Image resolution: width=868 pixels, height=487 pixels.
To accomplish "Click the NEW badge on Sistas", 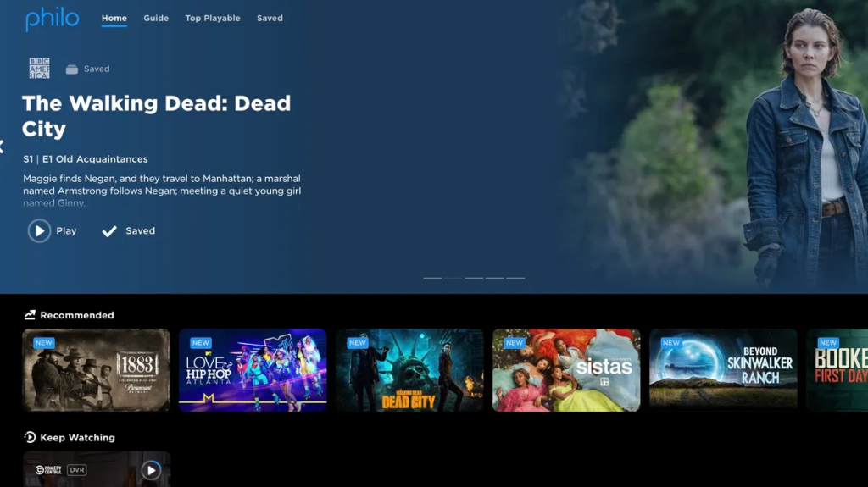I will pyautogui.click(x=515, y=342).
